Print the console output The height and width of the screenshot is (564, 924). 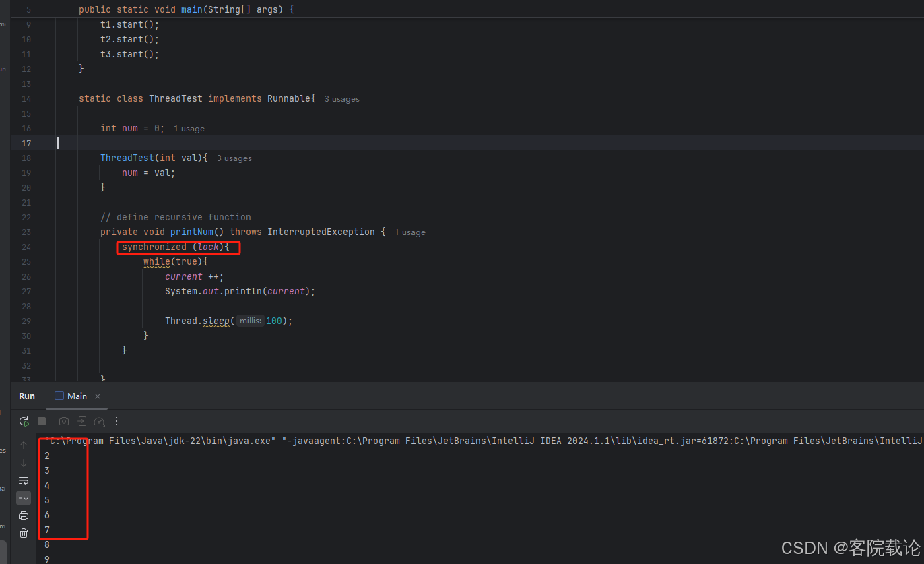point(24,515)
